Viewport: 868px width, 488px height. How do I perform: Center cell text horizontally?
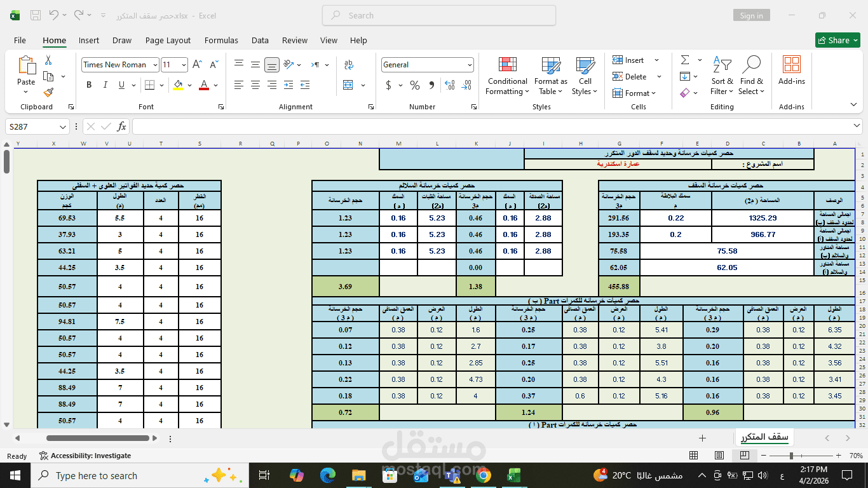click(x=255, y=85)
